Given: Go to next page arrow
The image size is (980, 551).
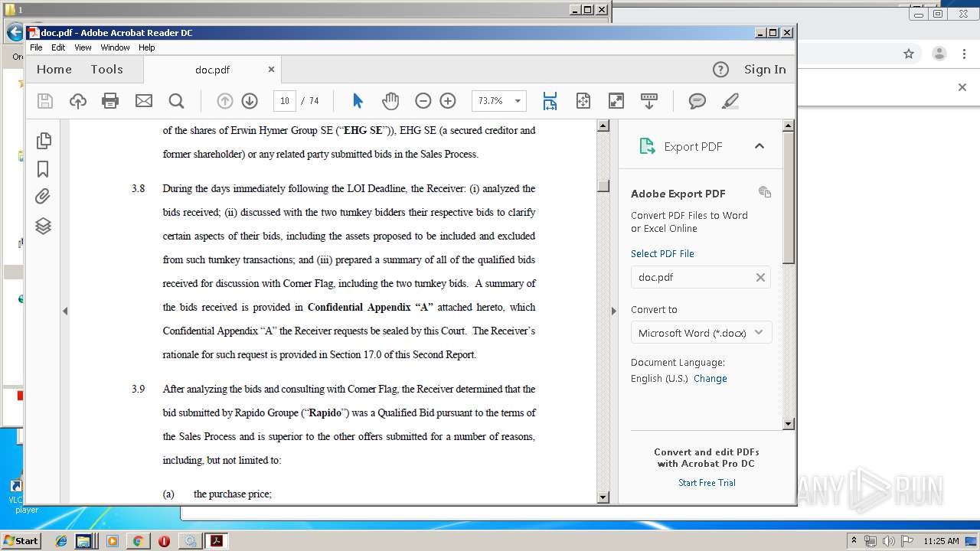Looking at the screenshot, I should pos(249,101).
